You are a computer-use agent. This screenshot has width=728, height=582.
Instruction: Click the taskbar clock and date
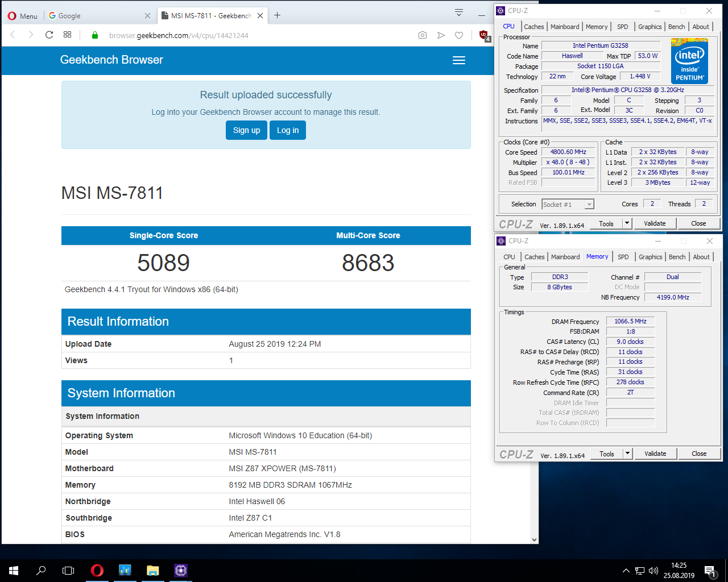click(x=679, y=571)
